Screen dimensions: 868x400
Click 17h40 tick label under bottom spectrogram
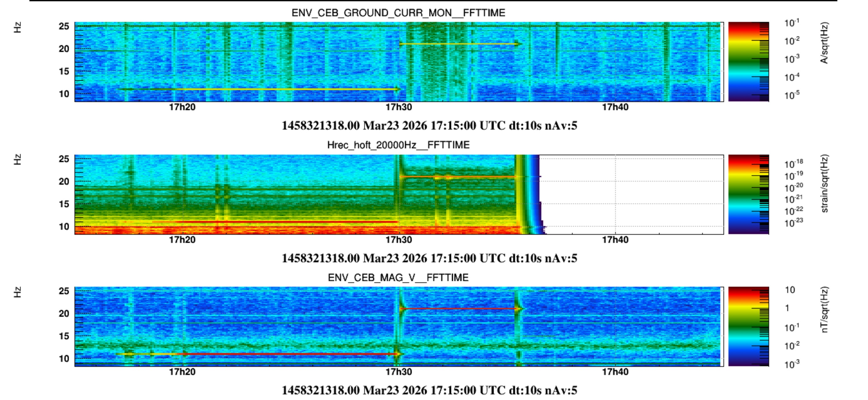(615, 372)
